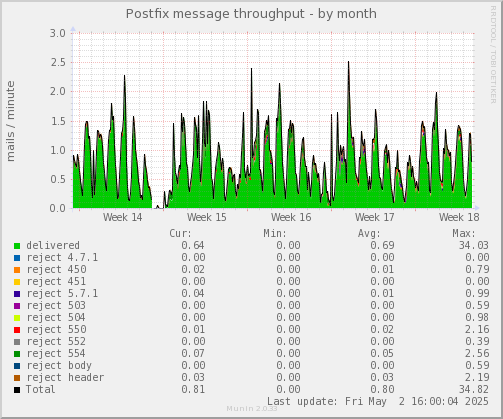
Task: Click the green delivered legend swatch
Action: pos(17,246)
